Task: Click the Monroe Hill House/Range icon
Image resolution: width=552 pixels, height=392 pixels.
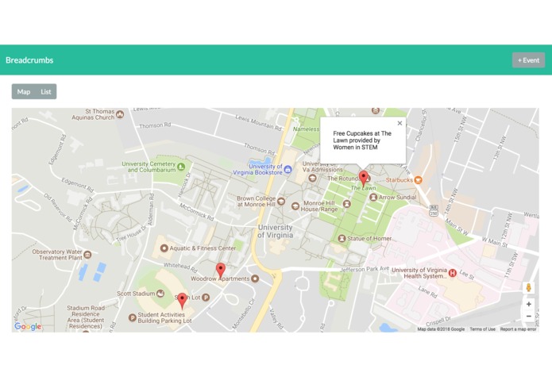Action: coord(295,206)
